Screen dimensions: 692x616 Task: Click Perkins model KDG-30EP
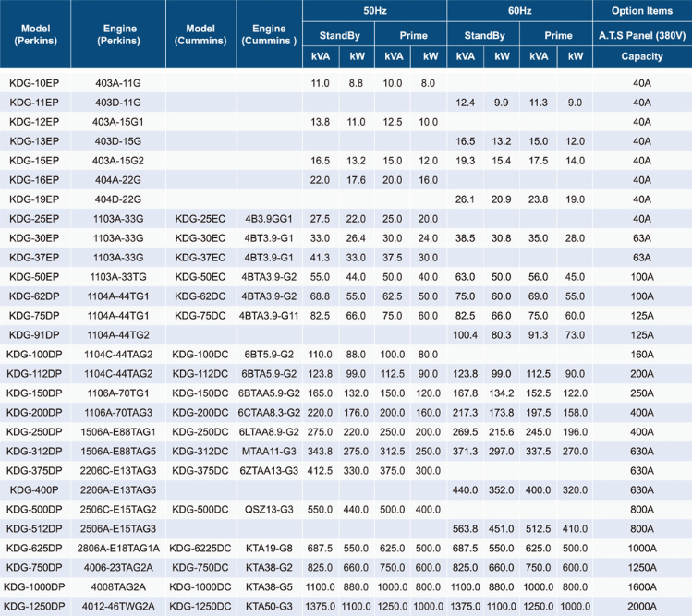tap(34, 238)
